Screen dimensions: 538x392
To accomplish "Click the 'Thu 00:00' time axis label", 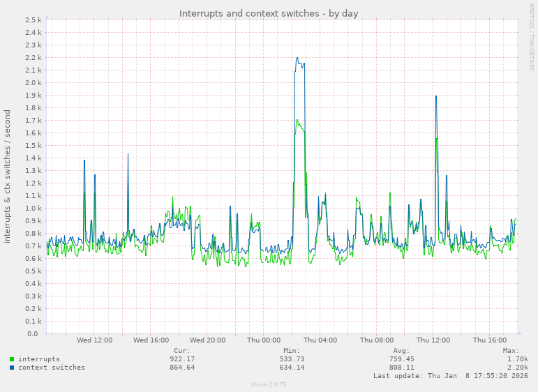I will 264,340.
